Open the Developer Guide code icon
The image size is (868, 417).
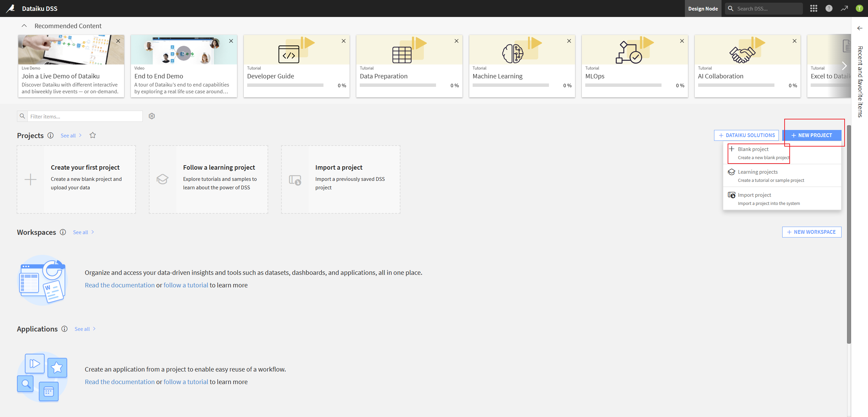point(289,54)
